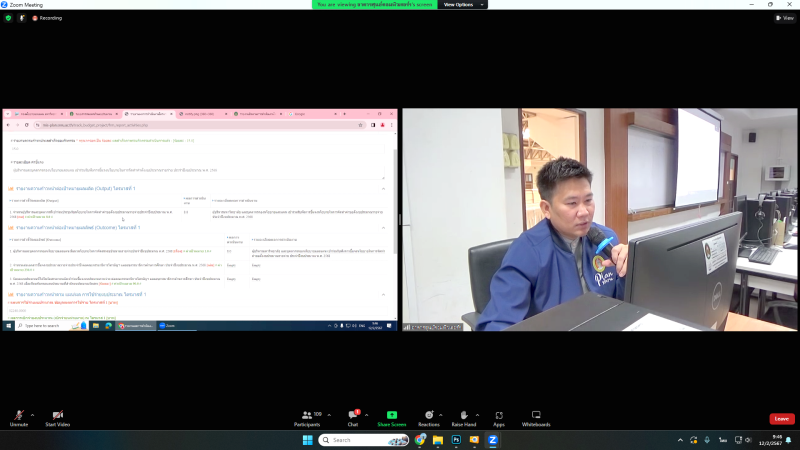This screenshot has width=800, height=450.
Task: Open the View layout menu
Action: pos(783,18)
